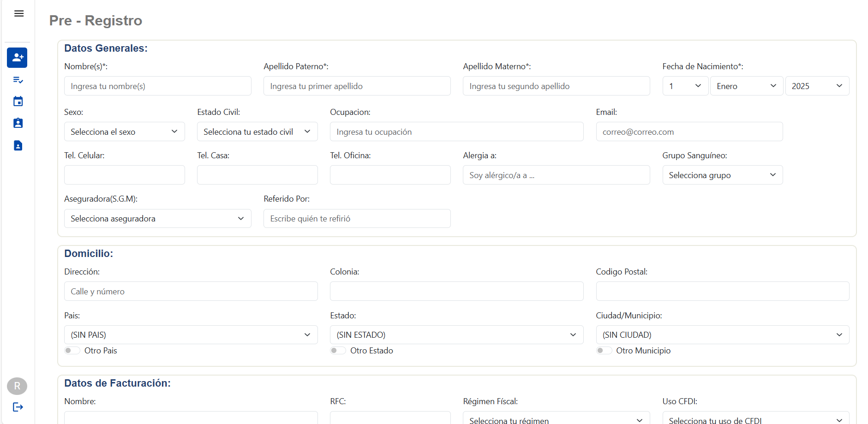Open the Pais dropdown showing (SIN PAIS)
The width and height of the screenshot is (868, 424).
pos(191,335)
